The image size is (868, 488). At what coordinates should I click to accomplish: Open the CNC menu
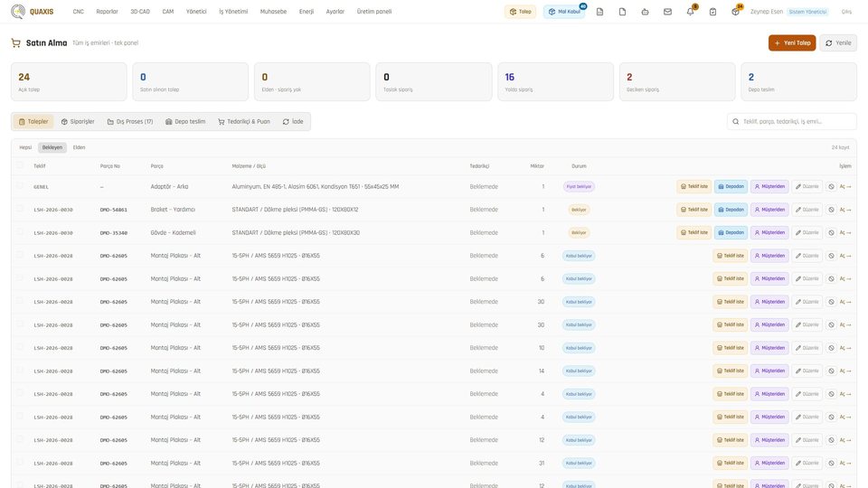(78, 12)
